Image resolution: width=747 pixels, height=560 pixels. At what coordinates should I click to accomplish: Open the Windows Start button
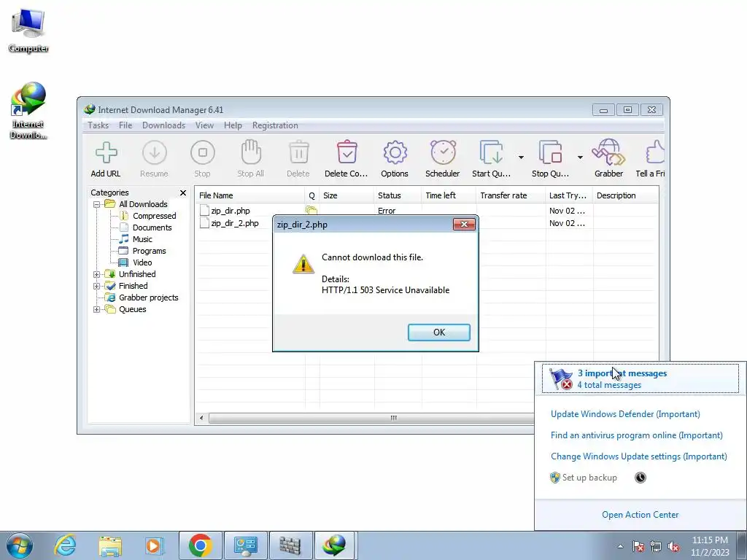20,545
